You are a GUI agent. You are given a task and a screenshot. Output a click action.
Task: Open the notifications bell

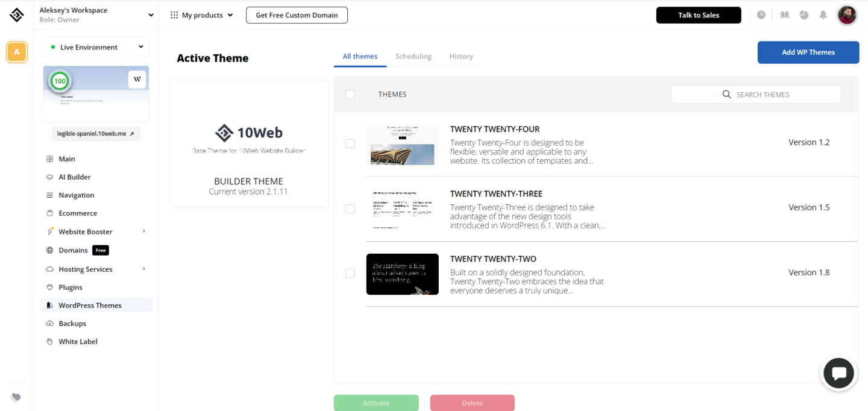point(823,15)
